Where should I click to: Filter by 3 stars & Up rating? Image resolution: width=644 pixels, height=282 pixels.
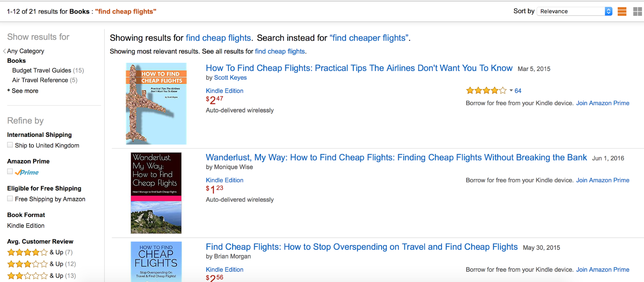point(27,264)
